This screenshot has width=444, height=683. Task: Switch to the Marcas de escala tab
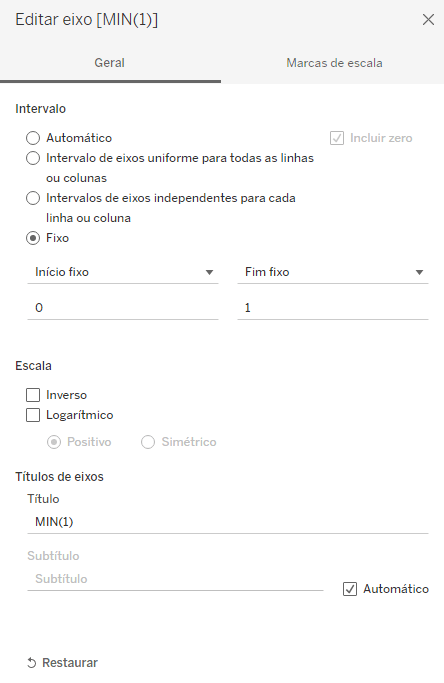click(334, 63)
